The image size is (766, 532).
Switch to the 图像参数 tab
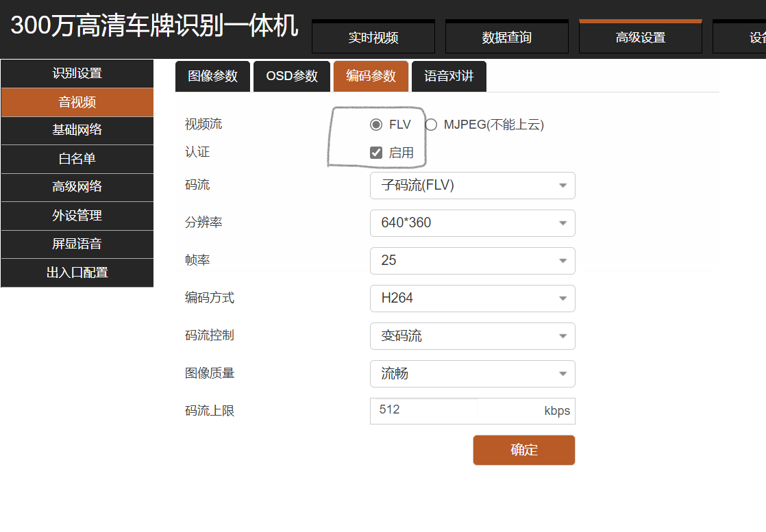tap(212, 76)
